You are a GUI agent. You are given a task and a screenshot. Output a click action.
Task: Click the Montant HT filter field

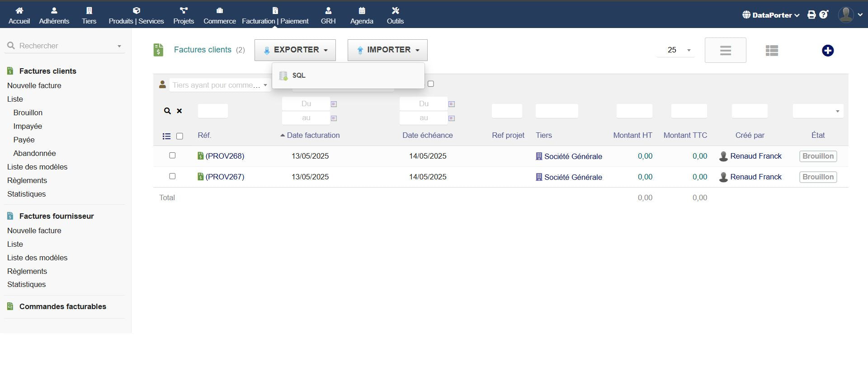(634, 111)
